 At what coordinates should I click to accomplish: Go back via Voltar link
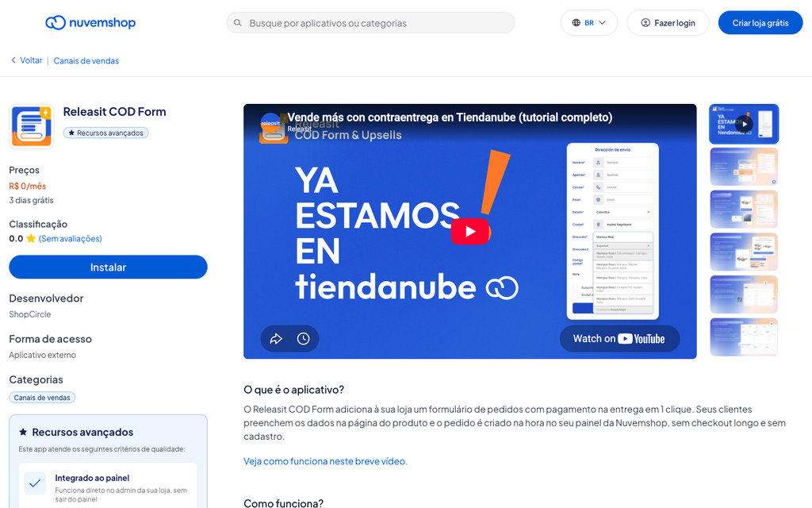[26, 60]
